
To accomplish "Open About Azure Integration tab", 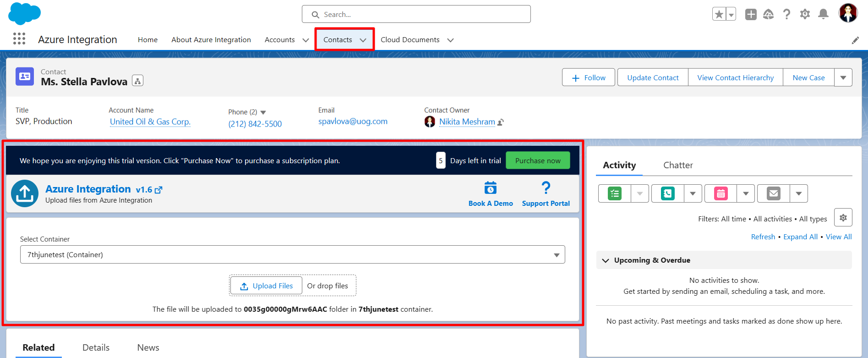I will [x=211, y=40].
